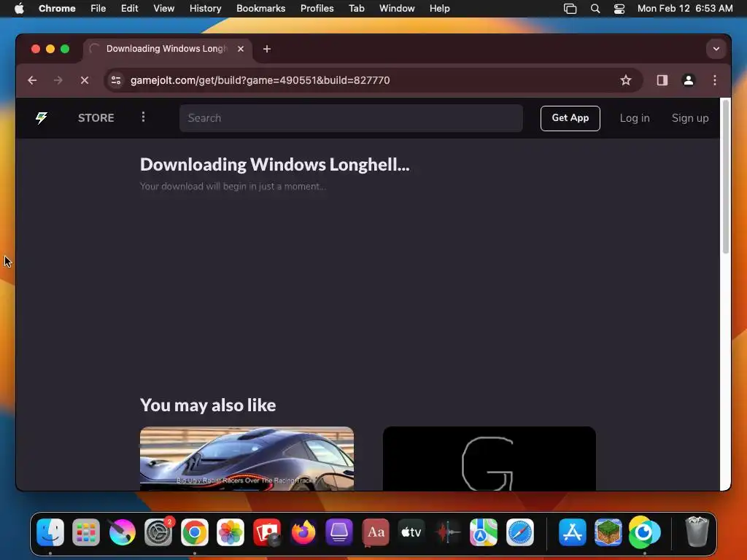747x560 pixels.
Task: Open Control Center in menu bar
Action: [619, 9]
